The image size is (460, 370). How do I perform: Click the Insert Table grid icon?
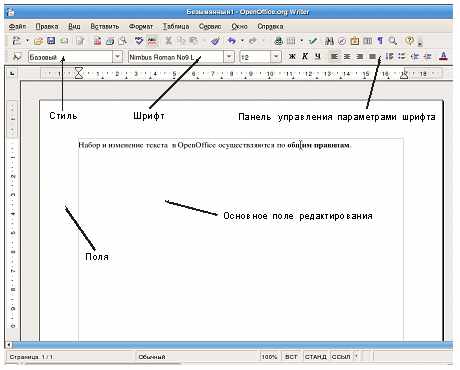click(x=291, y=41)
